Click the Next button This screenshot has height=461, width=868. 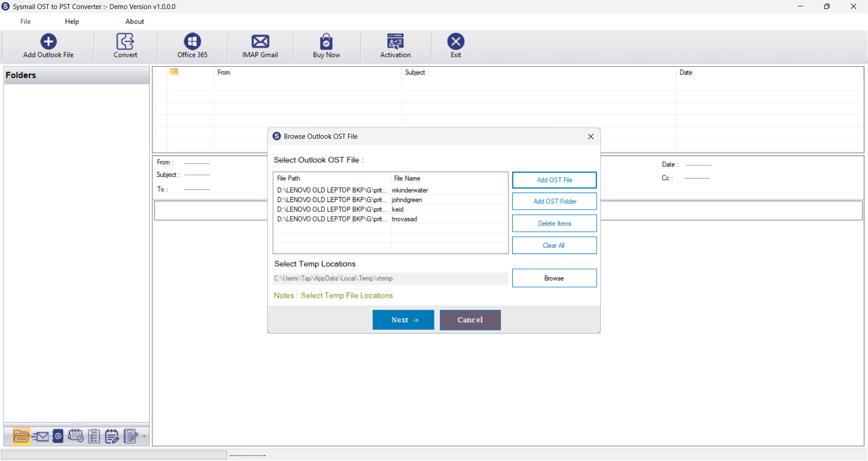pos(403,320)
